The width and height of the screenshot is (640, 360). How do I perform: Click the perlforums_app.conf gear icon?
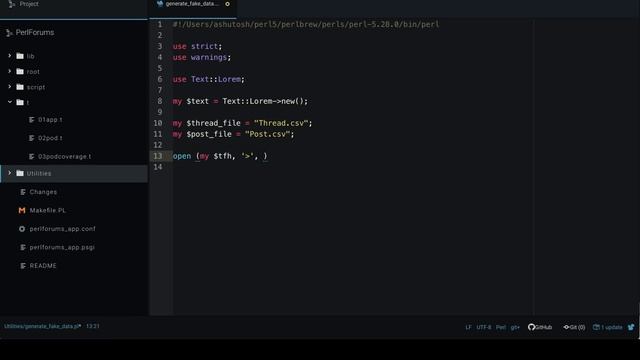(x=22, y=229)
